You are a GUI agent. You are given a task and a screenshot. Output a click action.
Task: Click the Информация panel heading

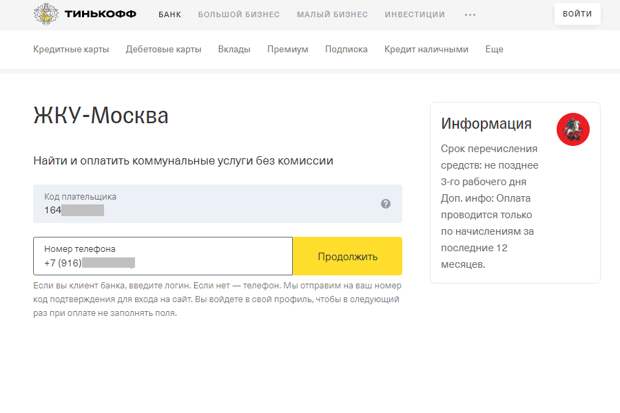tap(486, 124)
